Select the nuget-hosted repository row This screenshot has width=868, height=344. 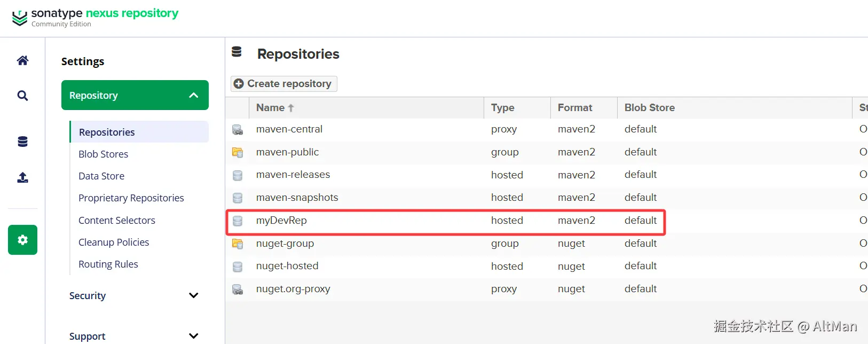pyautogui.click(x=287, y=266)
